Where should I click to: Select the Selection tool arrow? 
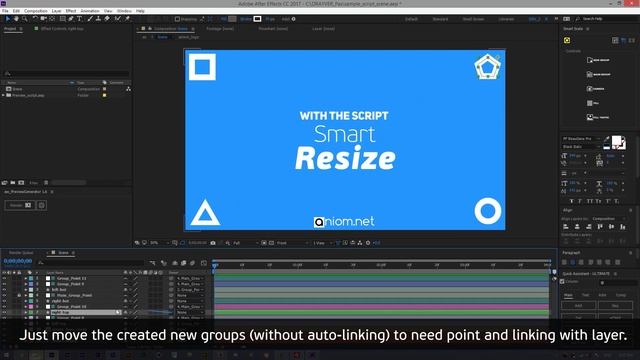tap(7, 19)
